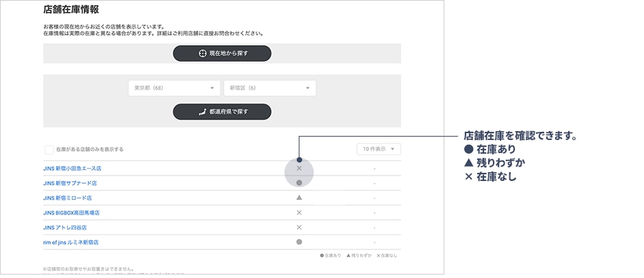
Task: Click the × stock icon for BIGBOX高田馬場店
Action: click(x=299, y=212)
